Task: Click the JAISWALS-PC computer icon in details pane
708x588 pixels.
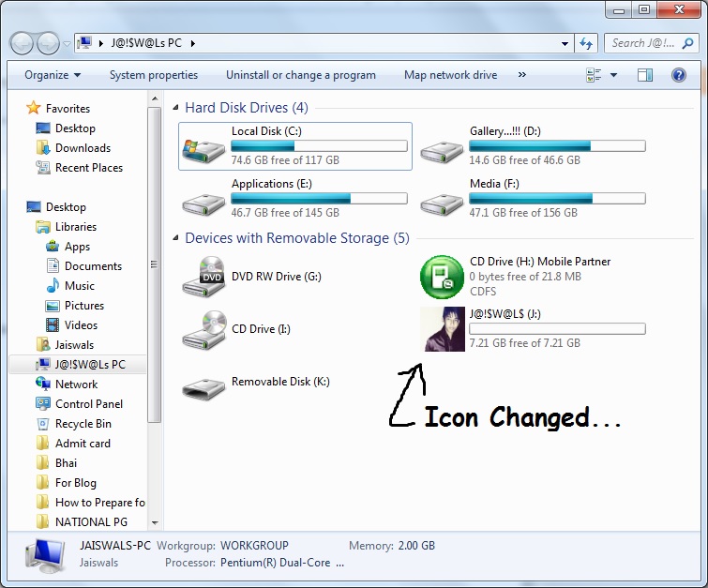Action: 45,555
